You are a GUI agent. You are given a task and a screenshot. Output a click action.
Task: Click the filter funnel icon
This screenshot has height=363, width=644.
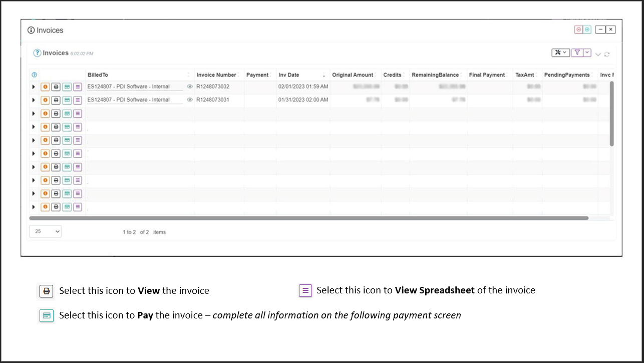click(577, 53)
